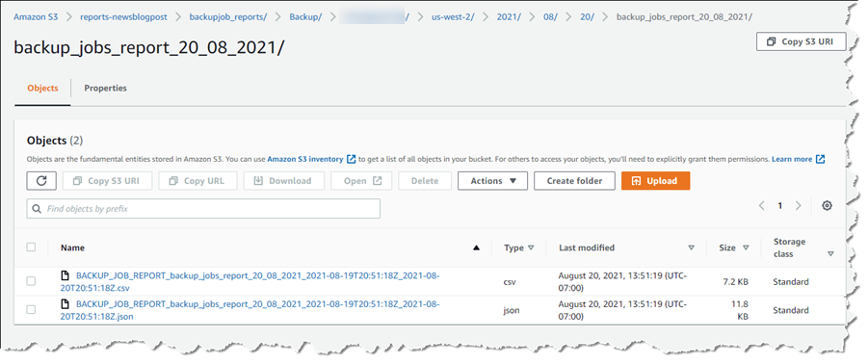The image size is (868, 364).
Task: Switch to the Objects tab
Action: pyautogui.click(x=42, y=89)
